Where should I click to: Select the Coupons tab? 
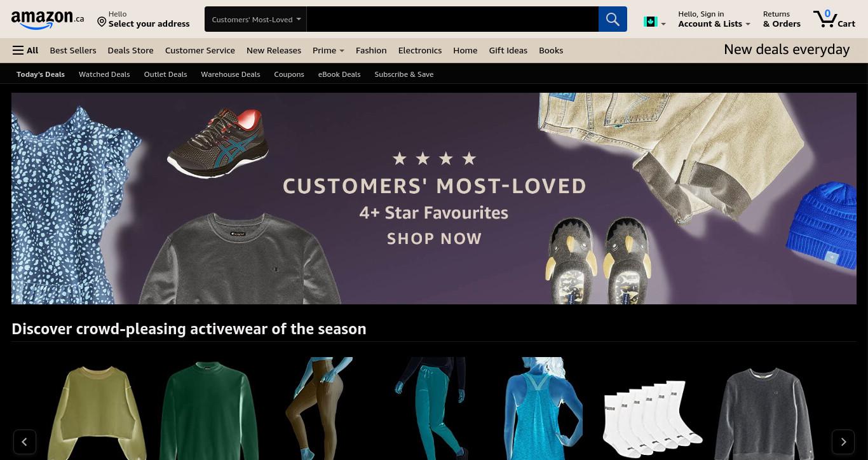pos(289,74)
